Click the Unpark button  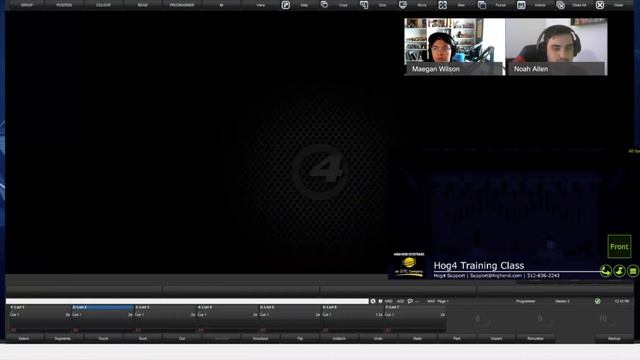pyautogui.click(x=496, y=338)
